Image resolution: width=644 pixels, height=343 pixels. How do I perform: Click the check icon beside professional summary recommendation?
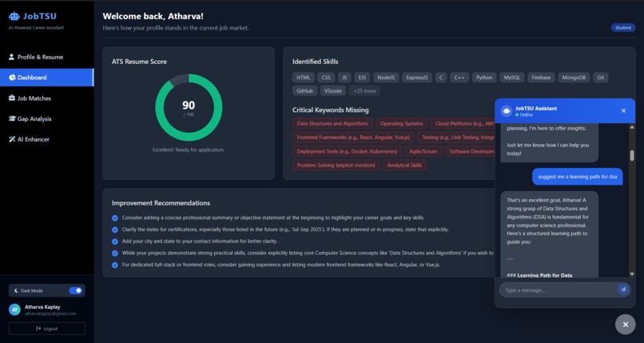tap(115, 217)
